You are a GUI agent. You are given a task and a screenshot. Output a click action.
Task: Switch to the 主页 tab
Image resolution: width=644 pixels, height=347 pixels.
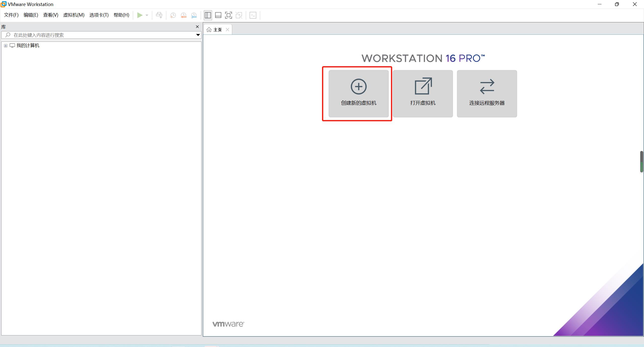(217, 30)
